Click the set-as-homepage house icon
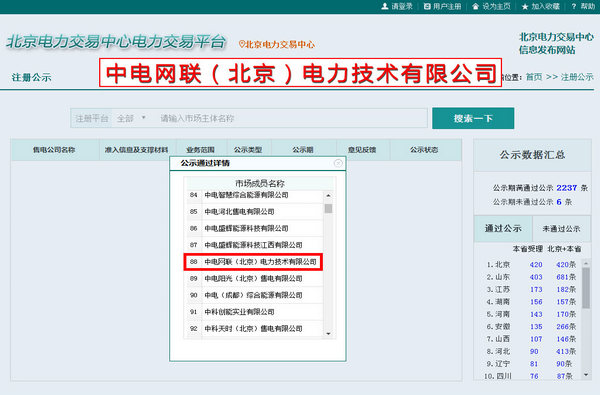 pos(476,7)
